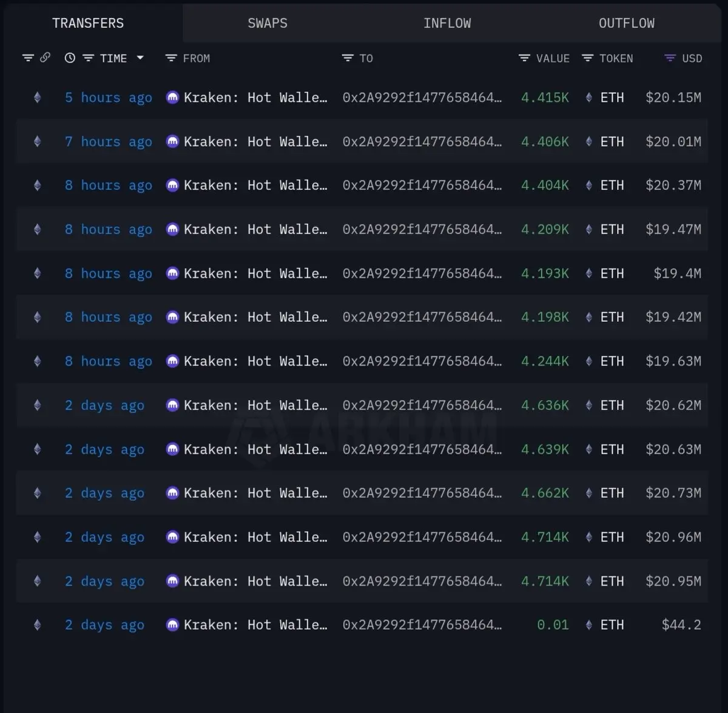Select the 4.193K value cell
The width and height of the screenshot is (728, 713).
click(x=545, y=273)
